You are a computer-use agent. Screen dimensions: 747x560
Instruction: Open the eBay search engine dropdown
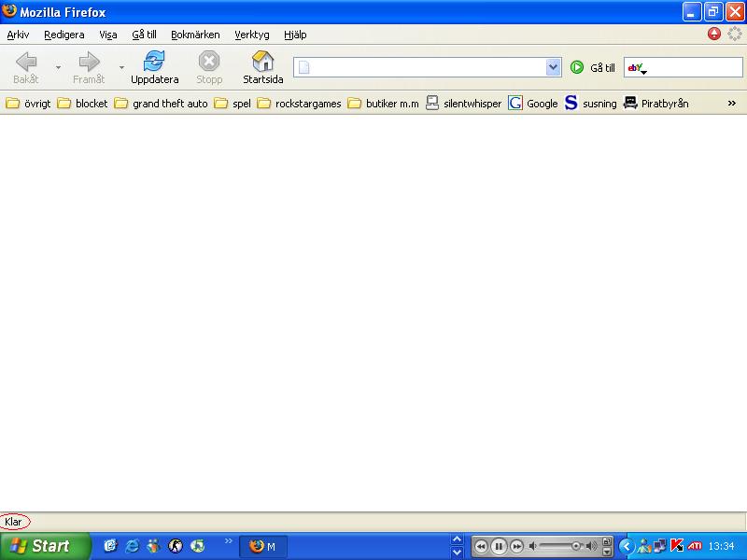(637, 68)
